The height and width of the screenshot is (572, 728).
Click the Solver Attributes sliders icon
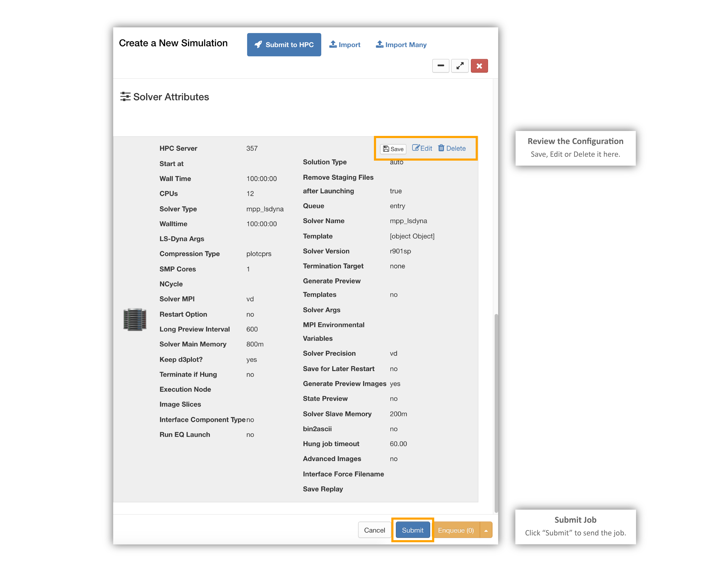click(125, 97)
